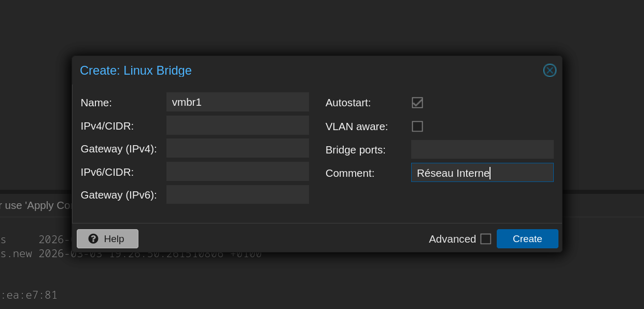Click the VLAN aware label

356,127
